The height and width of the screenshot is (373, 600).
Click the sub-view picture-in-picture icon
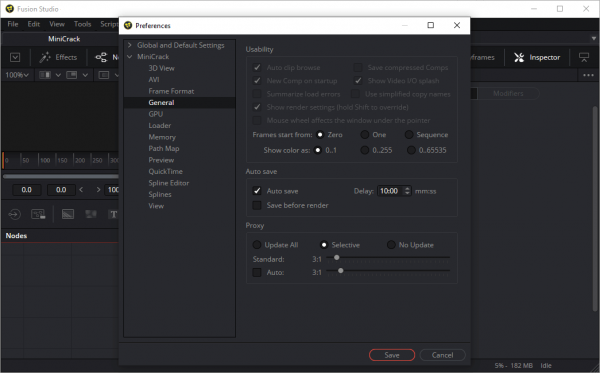coord(72,75)
